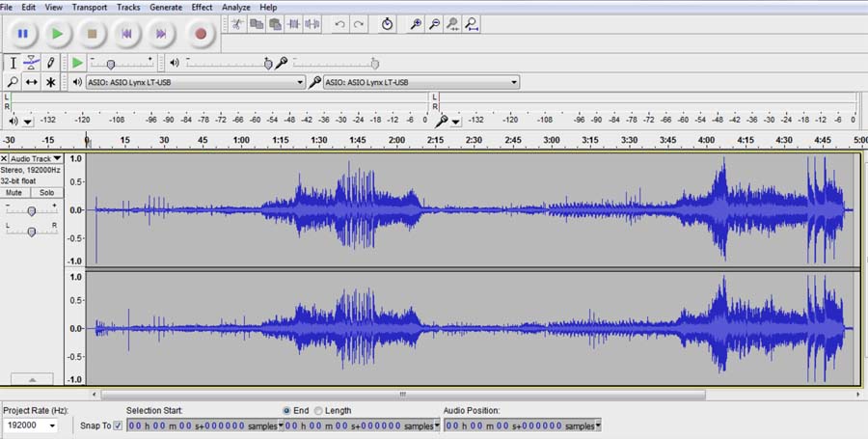Screen dimensions: 868x439
Task: Click the Fit Project zoom icon
Action: tap(472, 23)
